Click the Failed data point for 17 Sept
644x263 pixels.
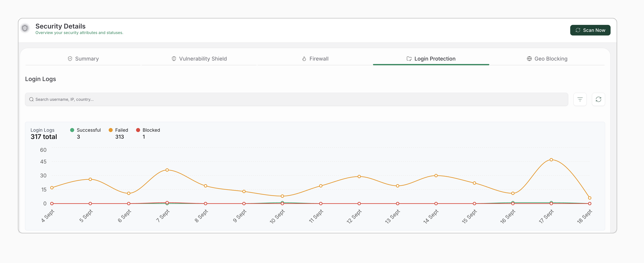pos(551,160)
